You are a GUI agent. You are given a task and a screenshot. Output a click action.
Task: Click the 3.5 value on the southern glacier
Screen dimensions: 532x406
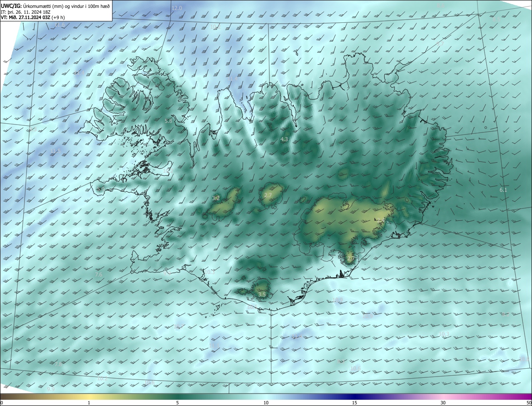262,294
